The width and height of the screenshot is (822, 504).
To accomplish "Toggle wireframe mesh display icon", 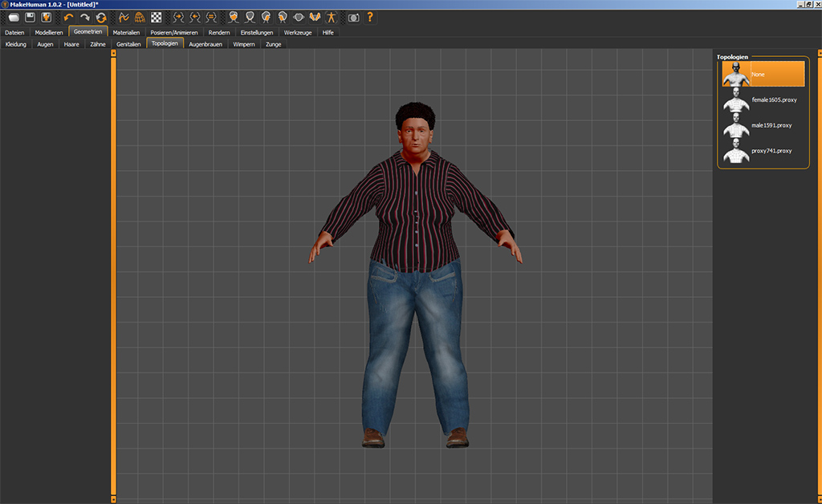I will 140,17.
